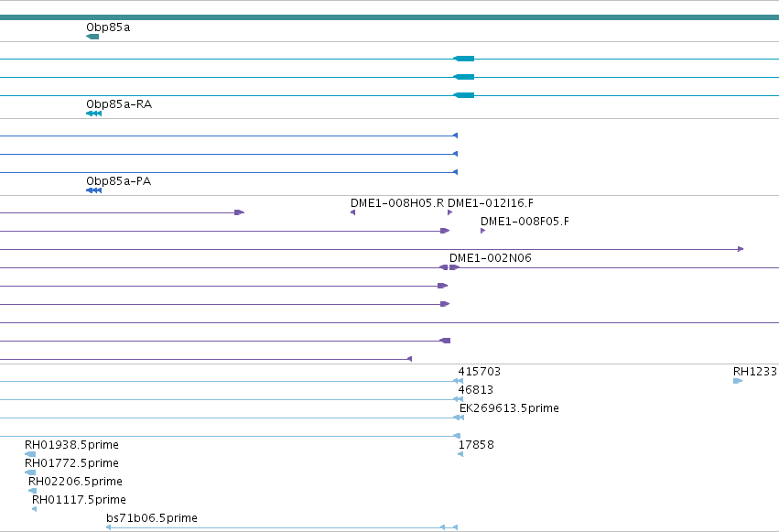Screen dimensions: 779x532
Task: Click the Obp85a-PA triple-arrow glyph
Action: tap(94, 190)
